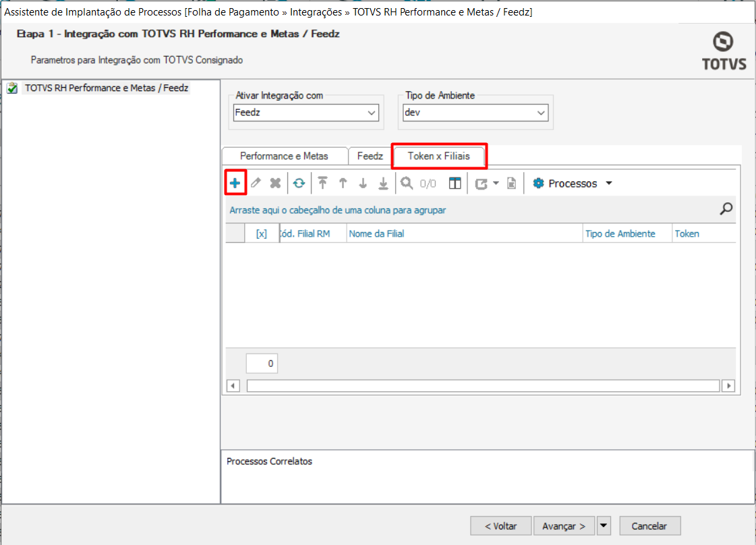The height and width of the screenshot is (545, 756).
Task: Switch to the Token x Filiais tab
Action: (439, 156)
